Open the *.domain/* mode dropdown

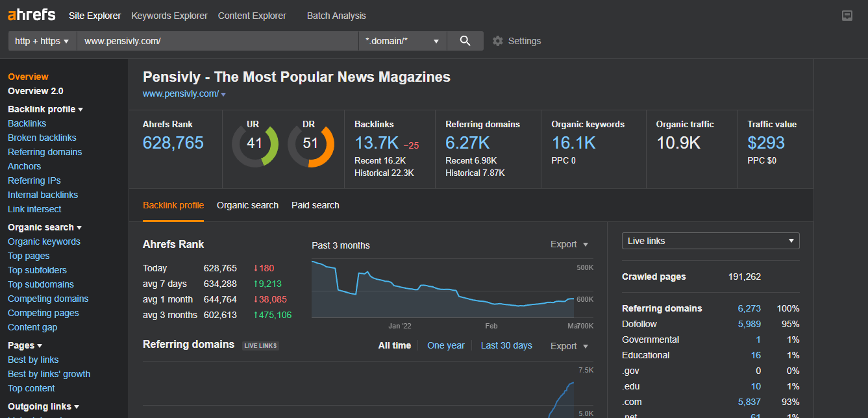tap(403, 41)
